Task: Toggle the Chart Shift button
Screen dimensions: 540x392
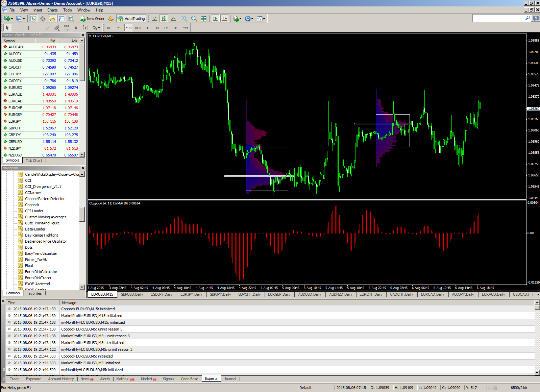Action: point(225,19)
